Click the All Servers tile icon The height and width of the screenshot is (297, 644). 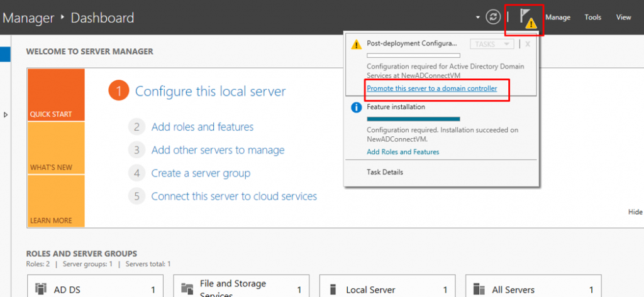(x=479, y=289)
